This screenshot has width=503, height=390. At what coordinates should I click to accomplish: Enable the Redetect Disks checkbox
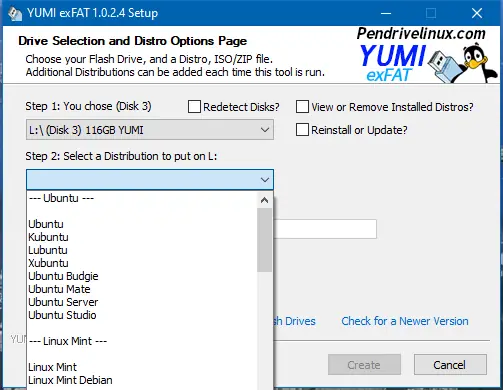(194, 107)
